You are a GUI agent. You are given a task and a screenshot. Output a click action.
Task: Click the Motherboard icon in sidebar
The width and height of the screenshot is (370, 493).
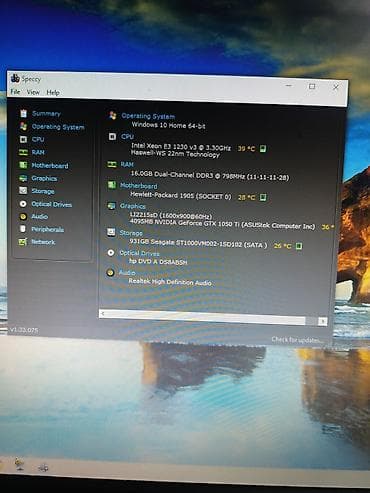pyautogui.click(x=23, y=165)
